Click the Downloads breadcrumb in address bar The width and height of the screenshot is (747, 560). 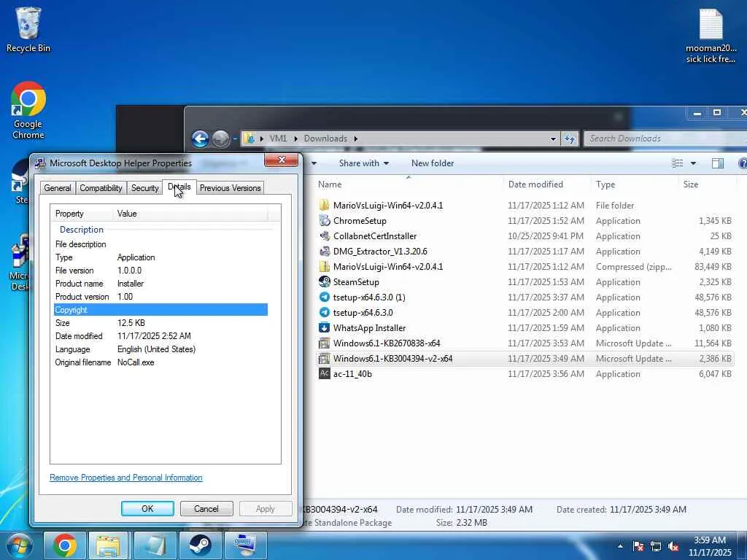click(325, 139)
